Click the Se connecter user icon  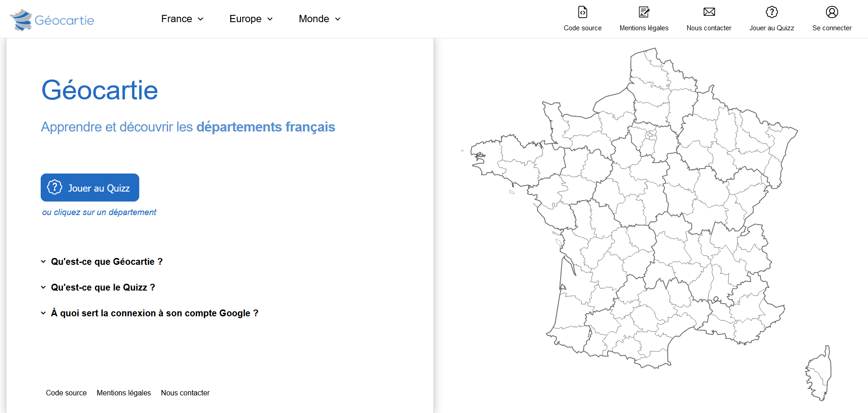pos(832,12)
